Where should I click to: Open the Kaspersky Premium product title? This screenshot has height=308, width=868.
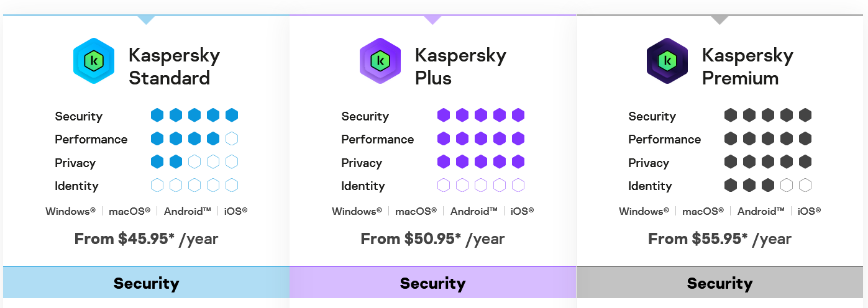click(x=747, y=66)
